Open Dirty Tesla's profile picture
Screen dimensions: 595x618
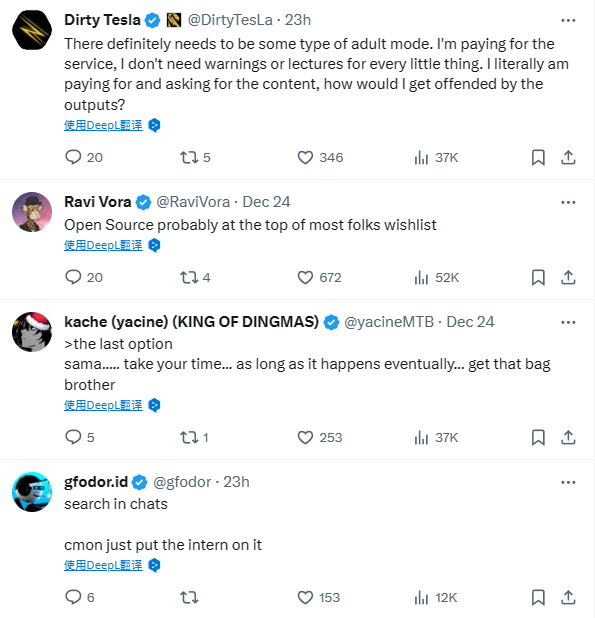[x=32, y=30]
